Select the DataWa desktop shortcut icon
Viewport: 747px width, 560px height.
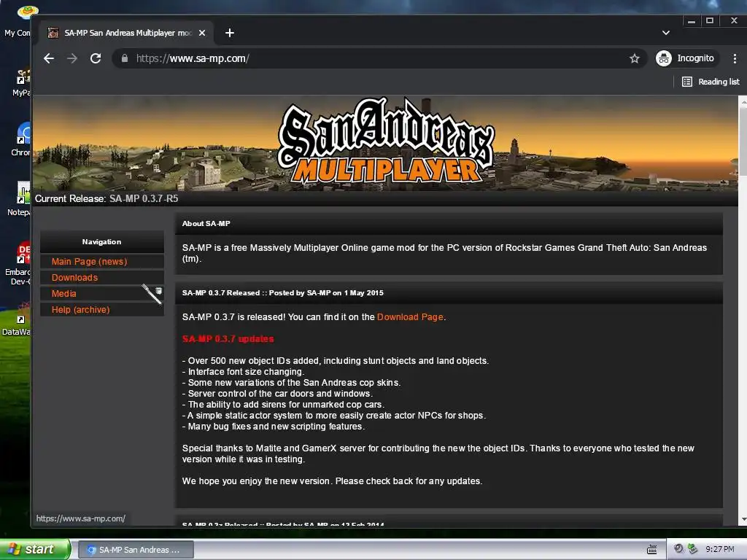click(18, 320)
